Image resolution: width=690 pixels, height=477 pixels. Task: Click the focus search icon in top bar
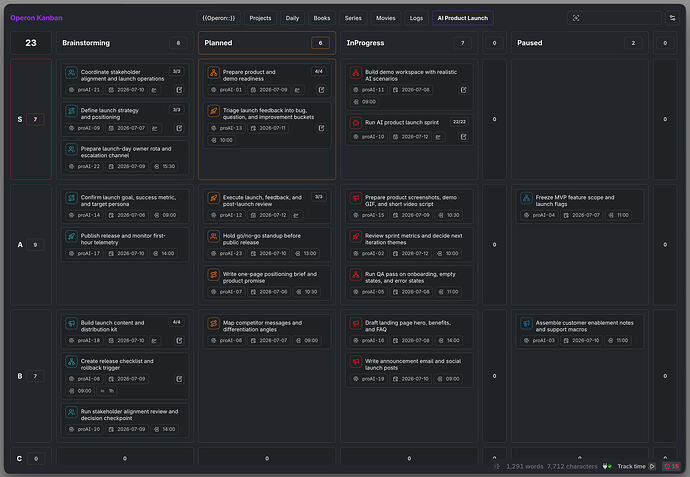(x=576, y=18)
